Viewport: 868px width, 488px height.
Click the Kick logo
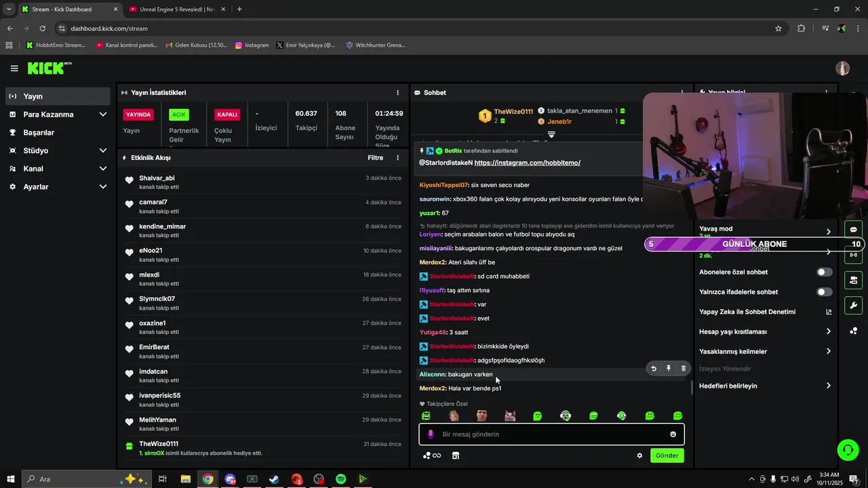[x=49, y=68]
